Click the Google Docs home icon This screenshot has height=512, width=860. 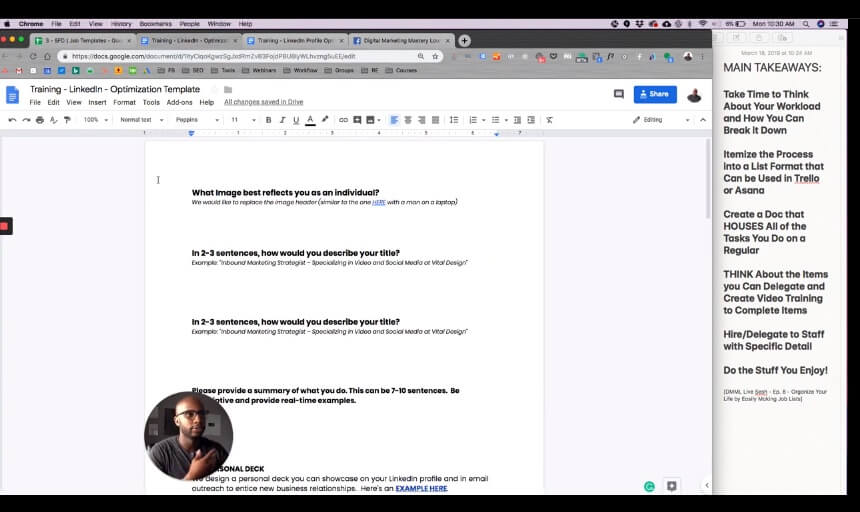coord(12,95)
